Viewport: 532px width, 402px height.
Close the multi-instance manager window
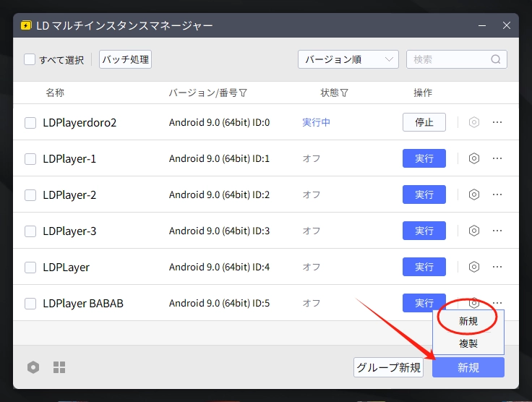pyautogui.click(x=507, y=25)
